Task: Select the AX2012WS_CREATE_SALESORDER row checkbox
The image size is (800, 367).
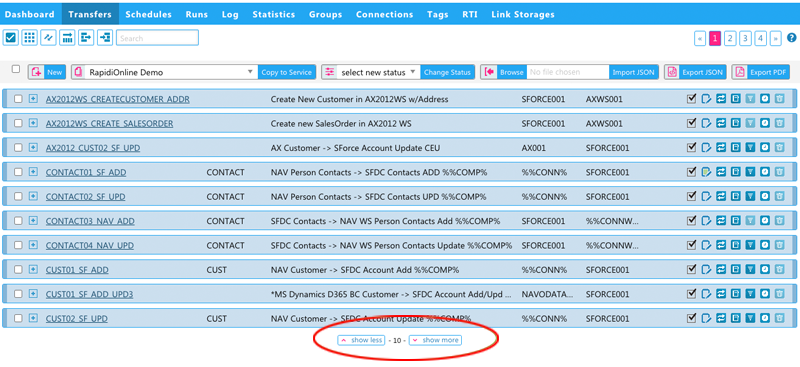Action: [x=18, y=124]
